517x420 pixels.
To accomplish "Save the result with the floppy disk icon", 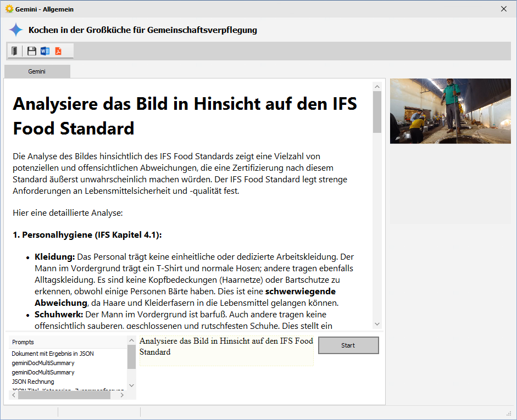I will click(x=32, y=51).
